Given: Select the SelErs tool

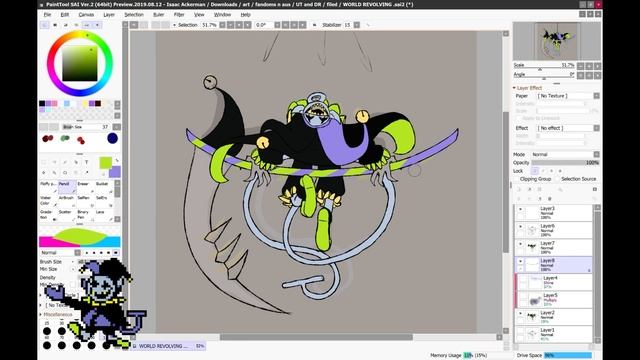Looking at the screenshot, I should [x=104, y=200].
